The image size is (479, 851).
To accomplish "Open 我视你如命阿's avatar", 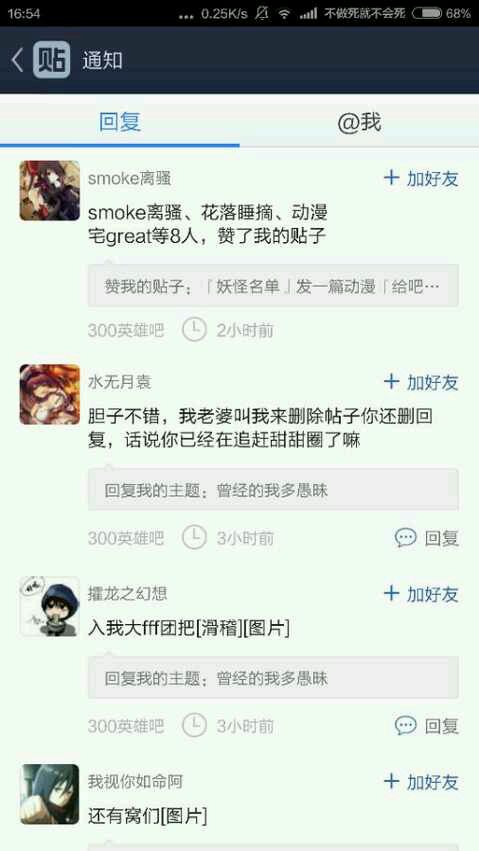I will [49, 794].
